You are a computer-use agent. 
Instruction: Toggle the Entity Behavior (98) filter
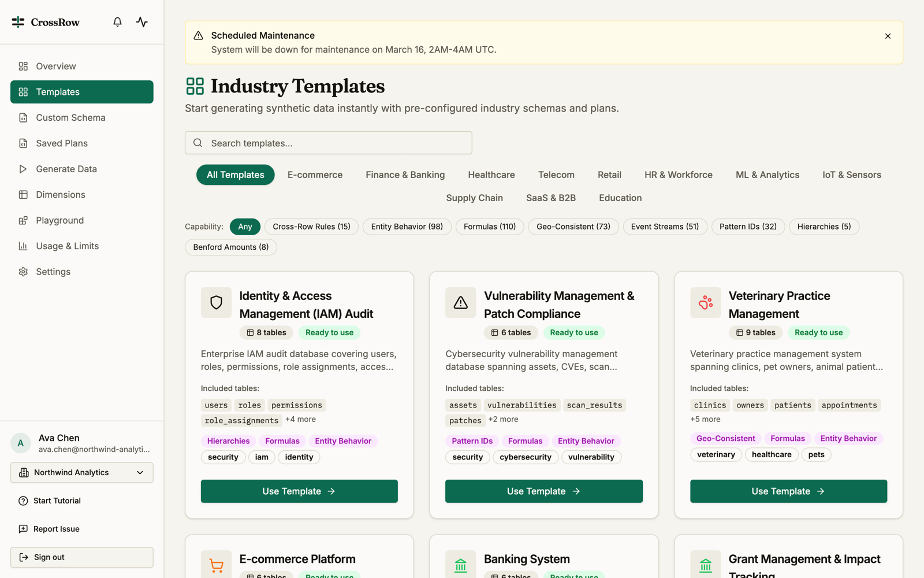pyautogui.click(x=407, y=227)
